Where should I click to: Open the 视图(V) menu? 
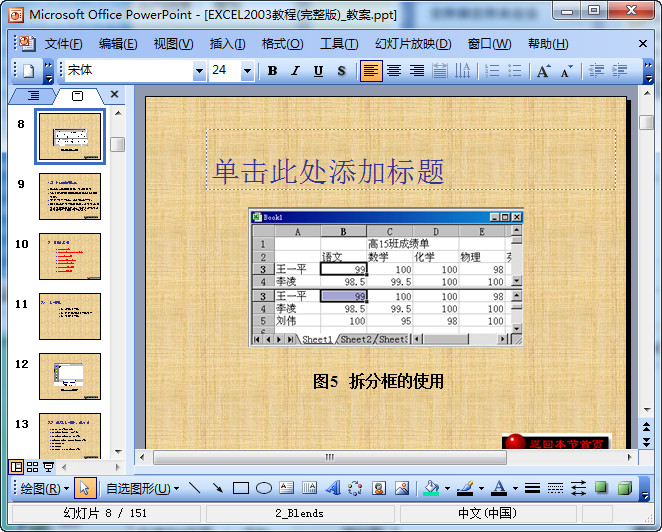(x=173, y=44)
